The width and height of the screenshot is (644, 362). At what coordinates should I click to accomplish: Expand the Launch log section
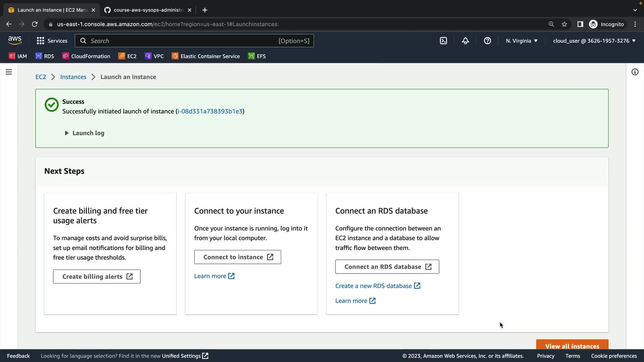(x=85, y=133)
